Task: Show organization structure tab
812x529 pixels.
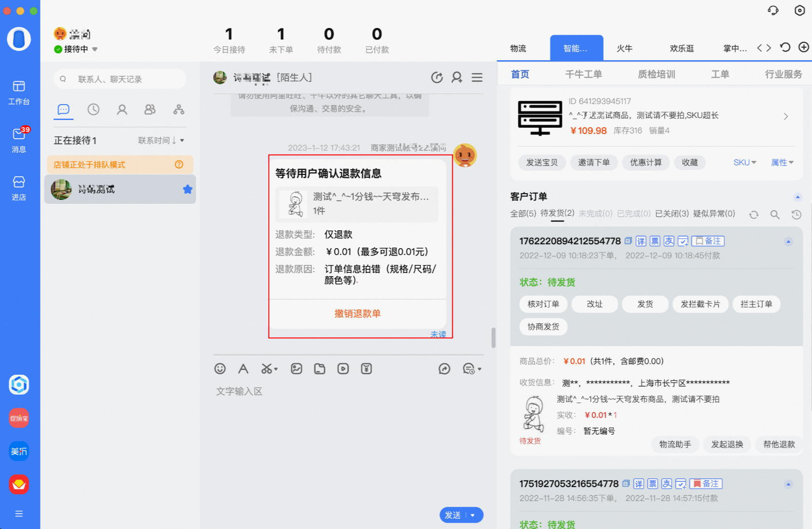Action: click(x=178, y=109)
